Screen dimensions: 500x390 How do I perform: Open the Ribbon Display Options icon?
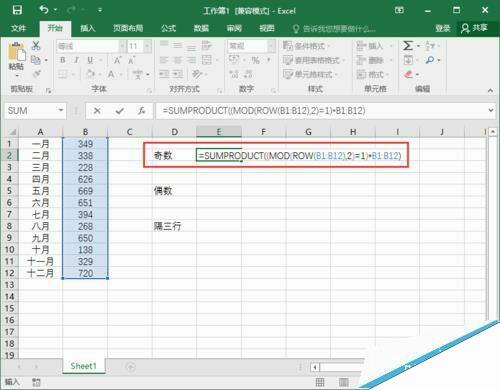[399, 10]
